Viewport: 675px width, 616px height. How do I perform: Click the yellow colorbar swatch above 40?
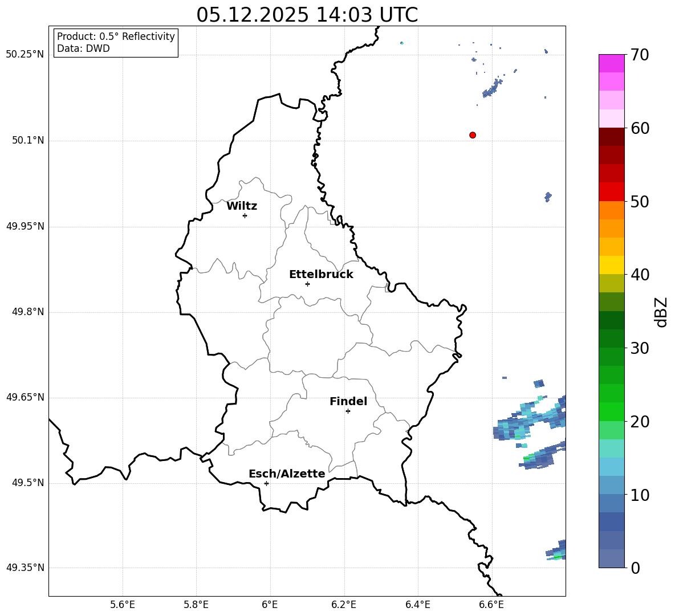[611, 265]
